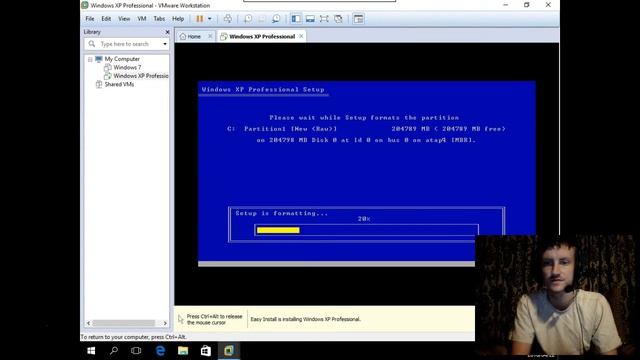The width and height of the screenshot is (640, 360).
Task: Close the Windows XP Professional tab
Action: pyautogui.click(x=301, y=36)
